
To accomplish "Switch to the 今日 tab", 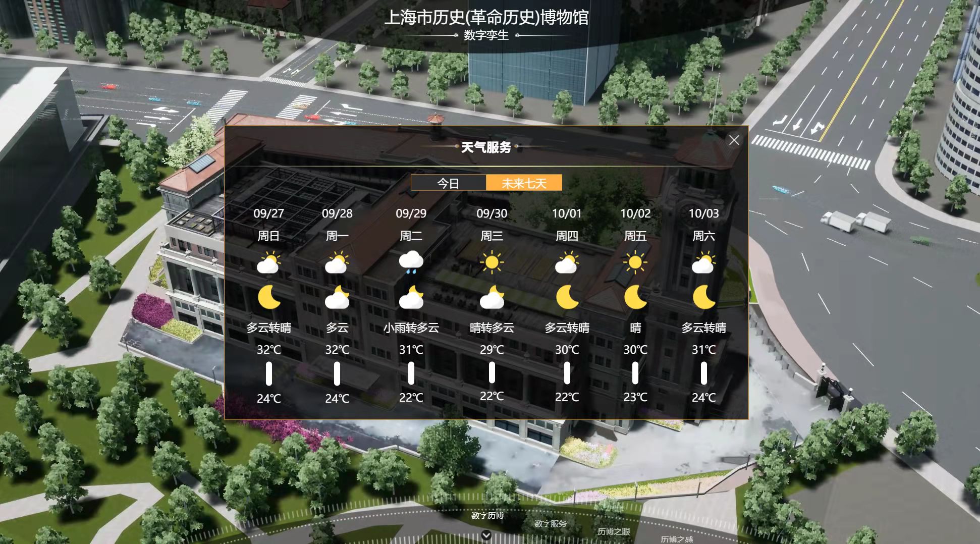I will [x=448, y=183].
